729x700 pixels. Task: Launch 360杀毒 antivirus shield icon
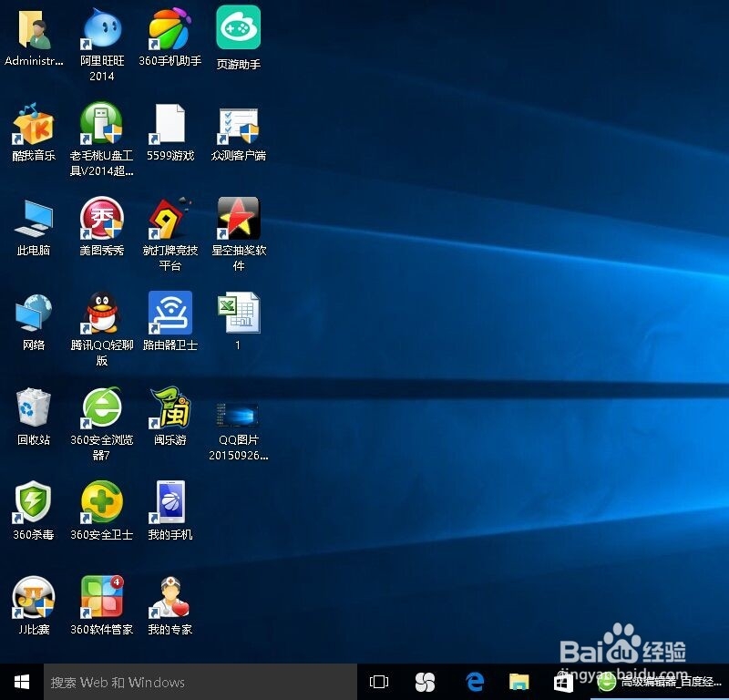pyautogui.click(x=33, y=502)
